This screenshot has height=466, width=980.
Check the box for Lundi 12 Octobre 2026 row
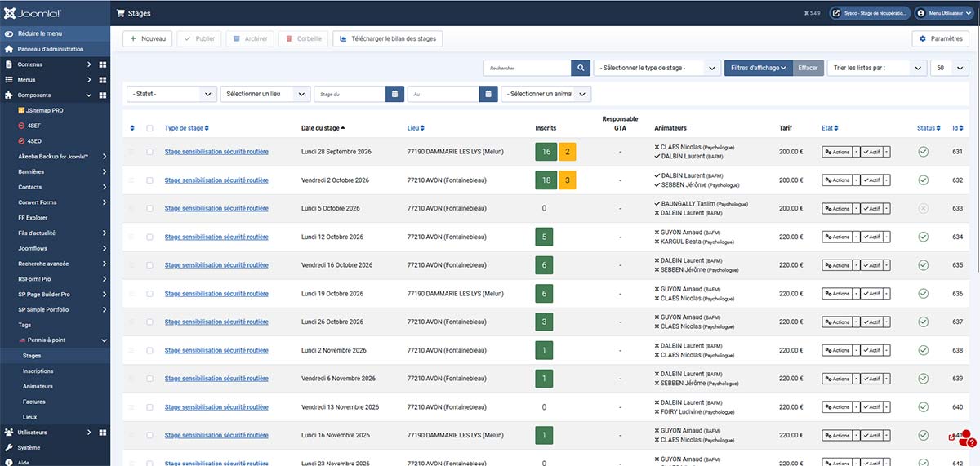click(149, 237)
